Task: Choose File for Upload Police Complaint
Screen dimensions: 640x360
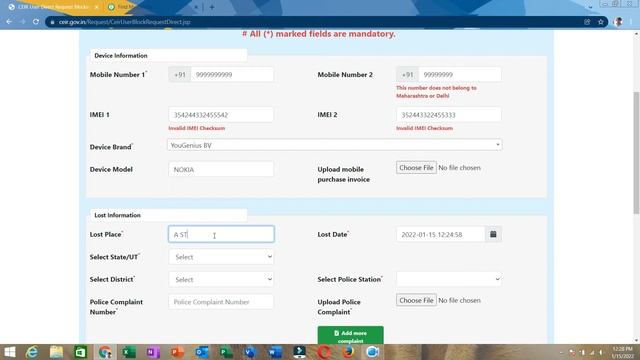Action: [x=416, y=300]
